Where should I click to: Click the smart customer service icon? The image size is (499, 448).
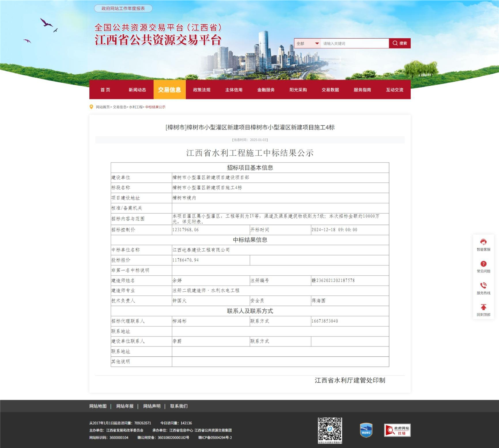(x=483, y=242)
